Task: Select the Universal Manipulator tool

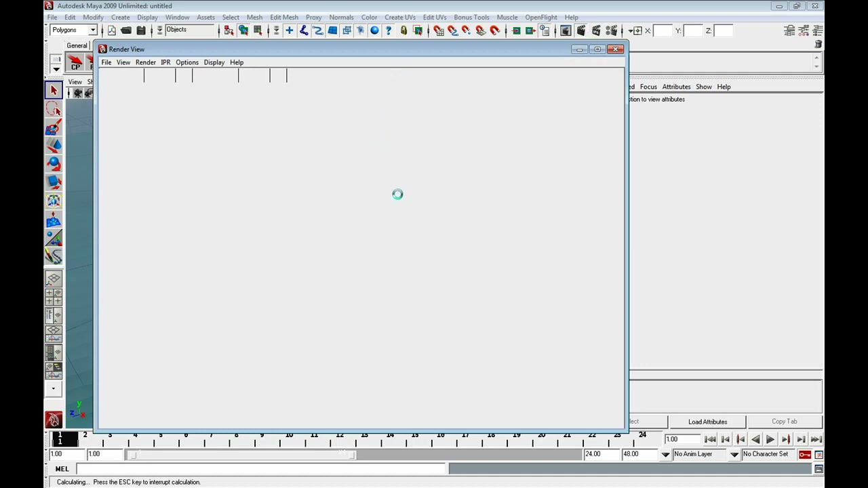Action: tap(54, 201)
